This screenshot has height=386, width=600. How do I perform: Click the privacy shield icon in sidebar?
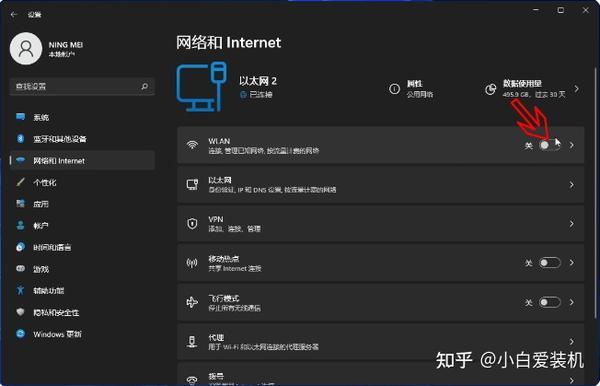pyautogui.click(x=21, y=312)
